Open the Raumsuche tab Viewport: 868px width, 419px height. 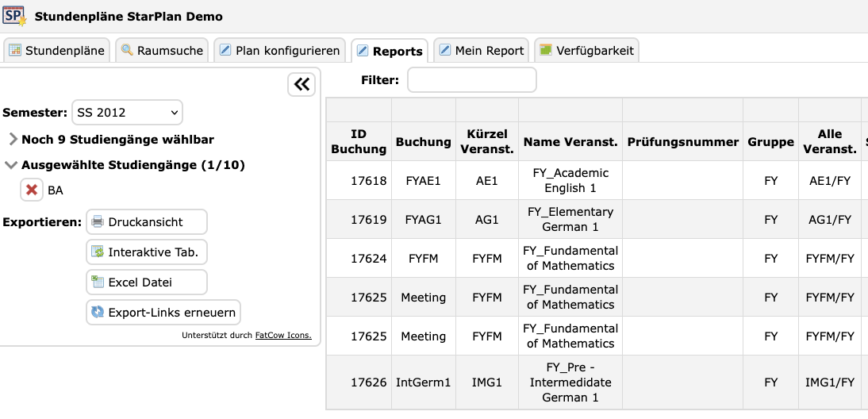click(162, 51)
